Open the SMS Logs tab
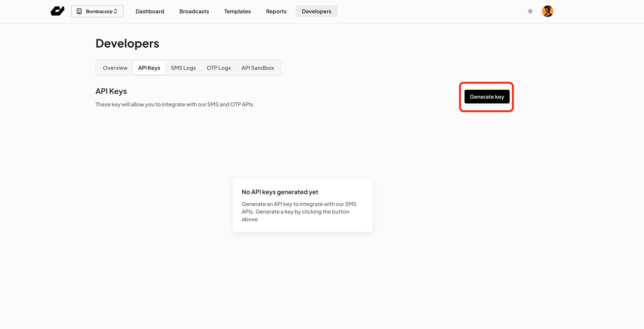 [x=183, y=68]
